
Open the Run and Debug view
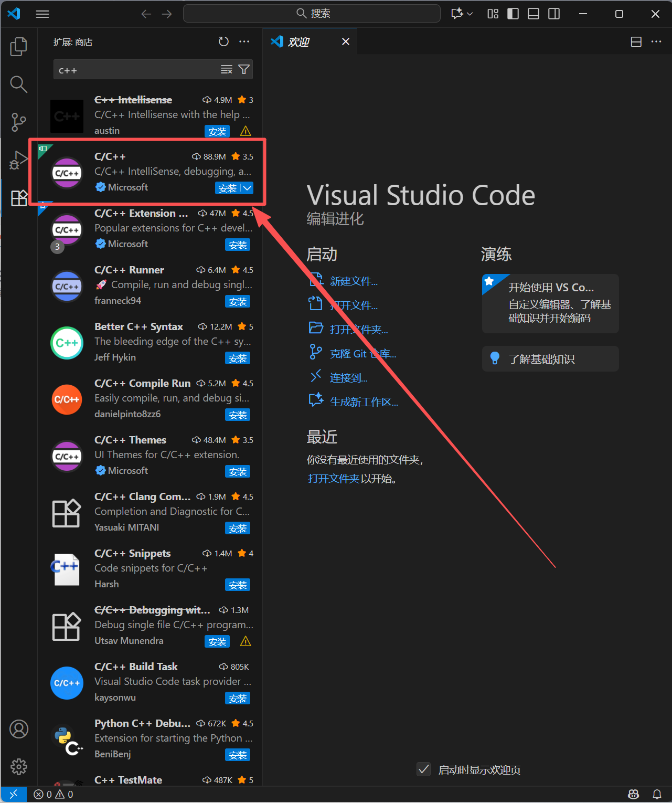[19, 160]
